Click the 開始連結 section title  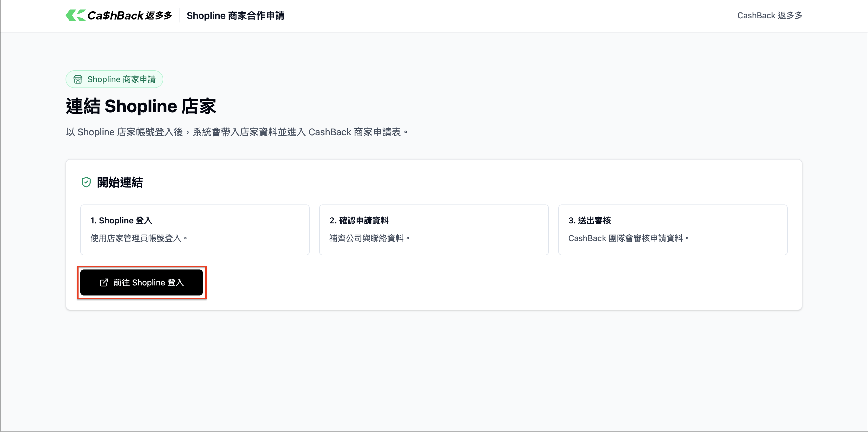coord(120,182)
